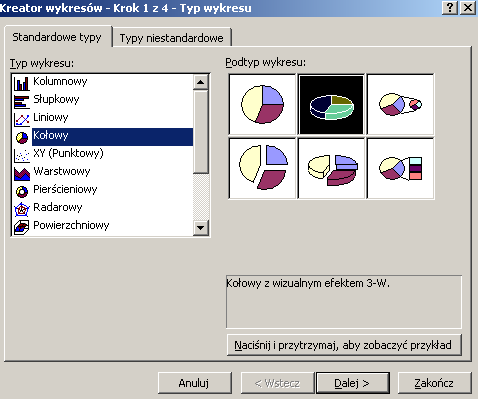Click the Anuluj button
478x399 pixels.
coord(194,383)
